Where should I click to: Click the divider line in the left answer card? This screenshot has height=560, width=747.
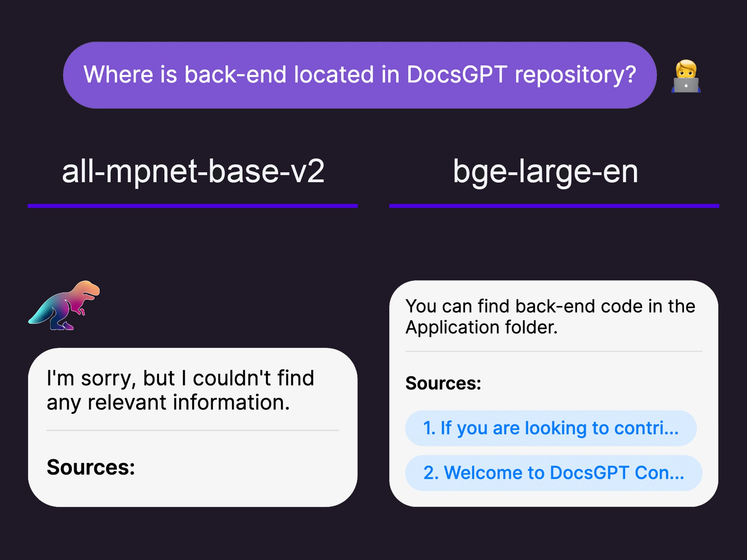(x=192, y=430)
